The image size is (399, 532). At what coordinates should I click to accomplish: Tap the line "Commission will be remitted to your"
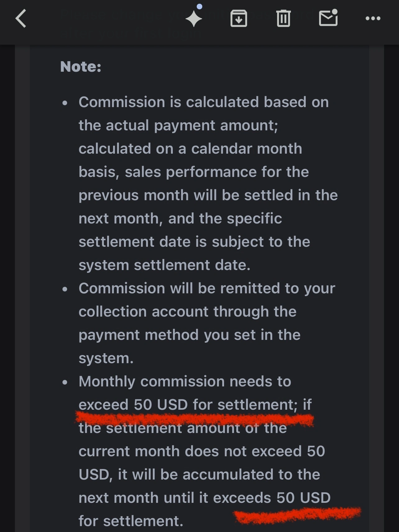tap(207, 288)
